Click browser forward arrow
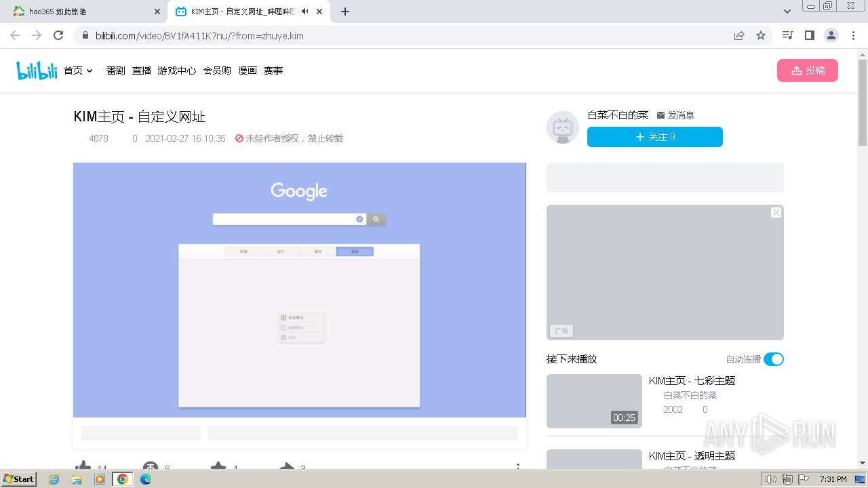This screenshot has height=488, width=868. click(37, 35)
